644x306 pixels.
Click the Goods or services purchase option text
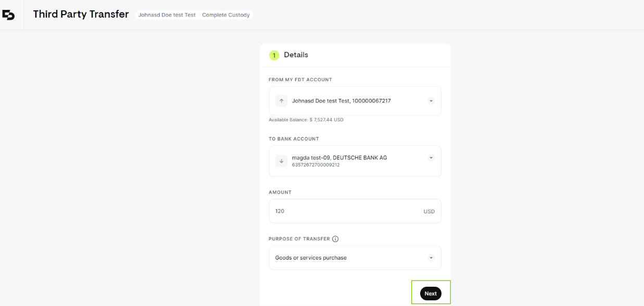311,258
